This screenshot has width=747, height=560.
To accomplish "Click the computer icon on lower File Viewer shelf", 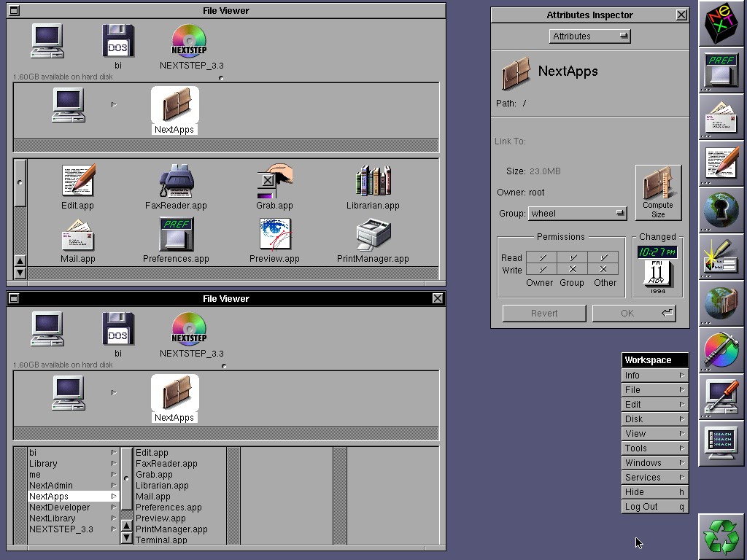I will [x=47, y=329].
